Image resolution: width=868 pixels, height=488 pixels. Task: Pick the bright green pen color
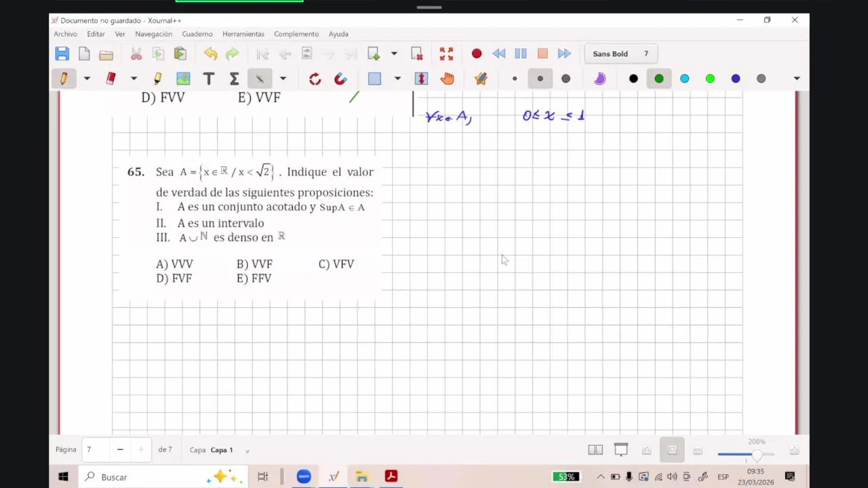click(710, 79)
